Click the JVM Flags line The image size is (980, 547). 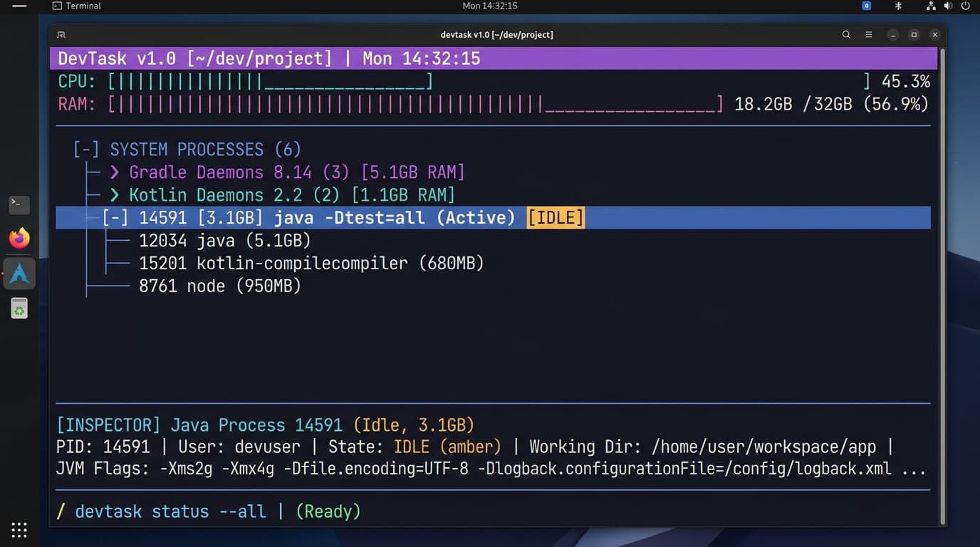491,470
